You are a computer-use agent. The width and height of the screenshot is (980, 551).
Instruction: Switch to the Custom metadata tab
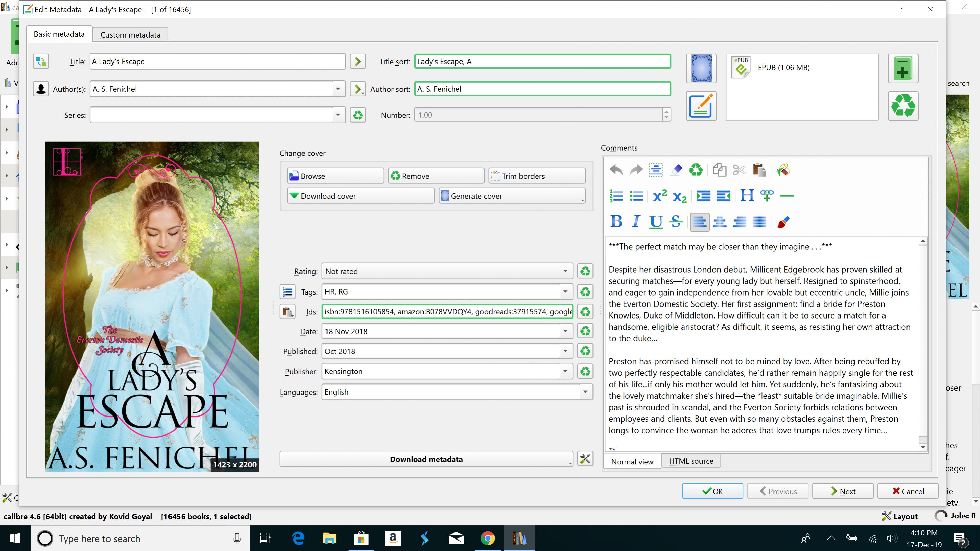coord(130,35)
